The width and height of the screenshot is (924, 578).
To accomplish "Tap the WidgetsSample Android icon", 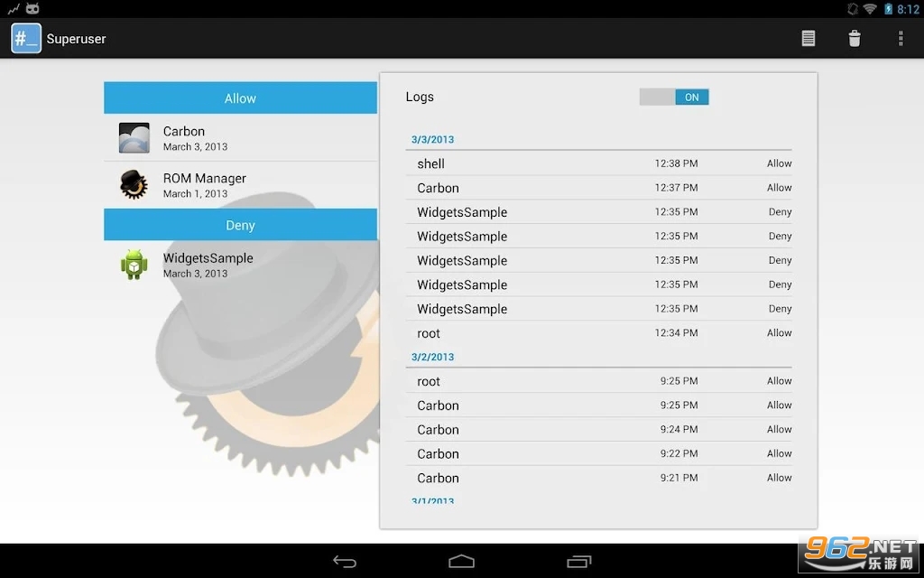I will (134, 265).
